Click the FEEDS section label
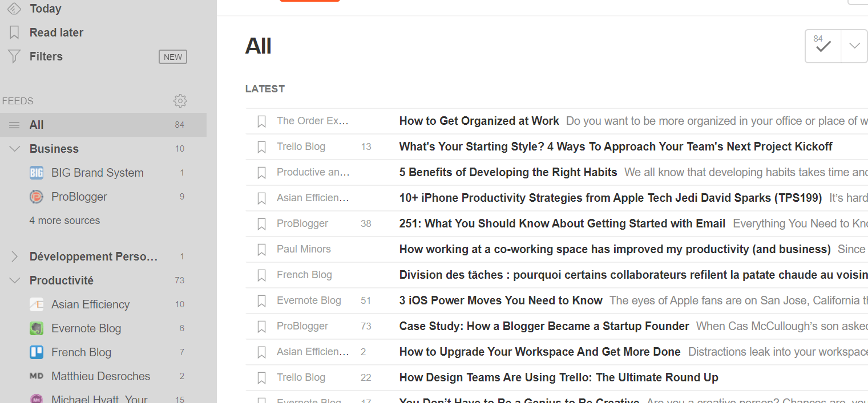868x403 pixels. coord(18,101)
